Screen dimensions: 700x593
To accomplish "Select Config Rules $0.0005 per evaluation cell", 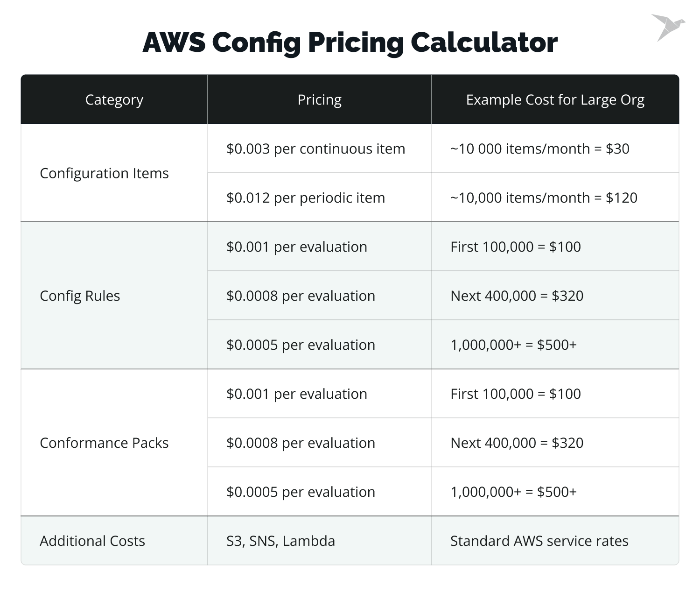I will 301,345.
